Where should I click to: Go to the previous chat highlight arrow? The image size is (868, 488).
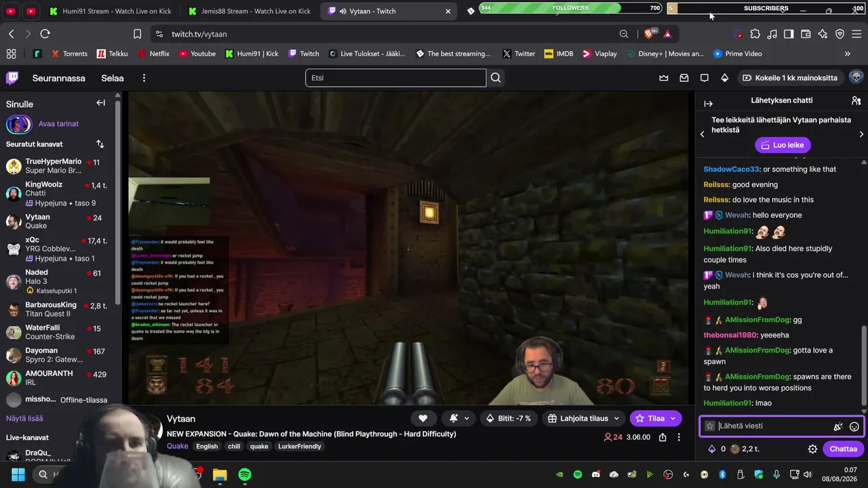(x=703, y=134)
